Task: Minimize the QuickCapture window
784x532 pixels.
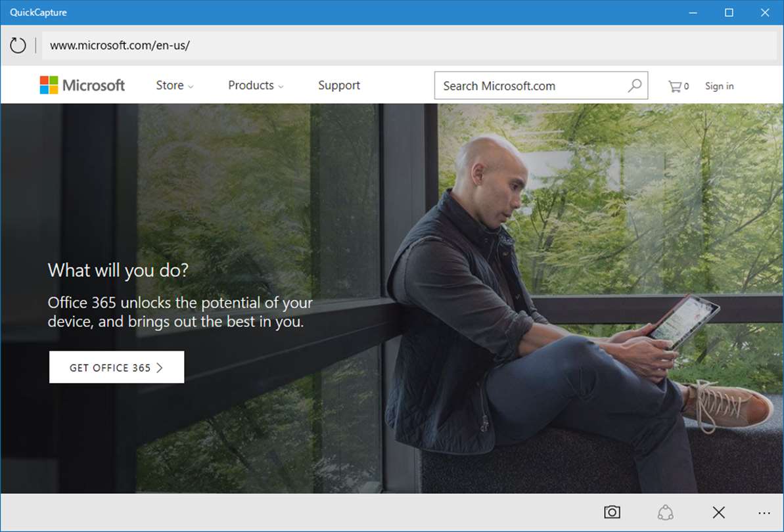Action: tap(693, 12)
